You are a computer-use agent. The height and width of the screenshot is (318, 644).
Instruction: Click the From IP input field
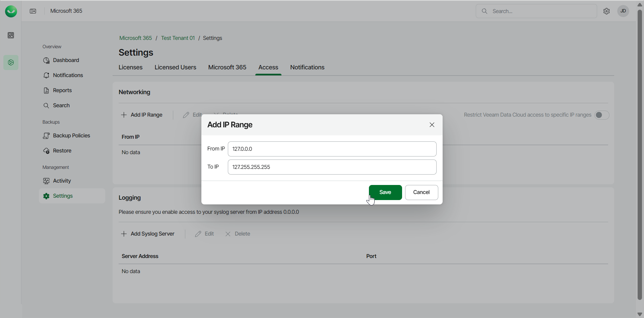[x=332, y=149]
